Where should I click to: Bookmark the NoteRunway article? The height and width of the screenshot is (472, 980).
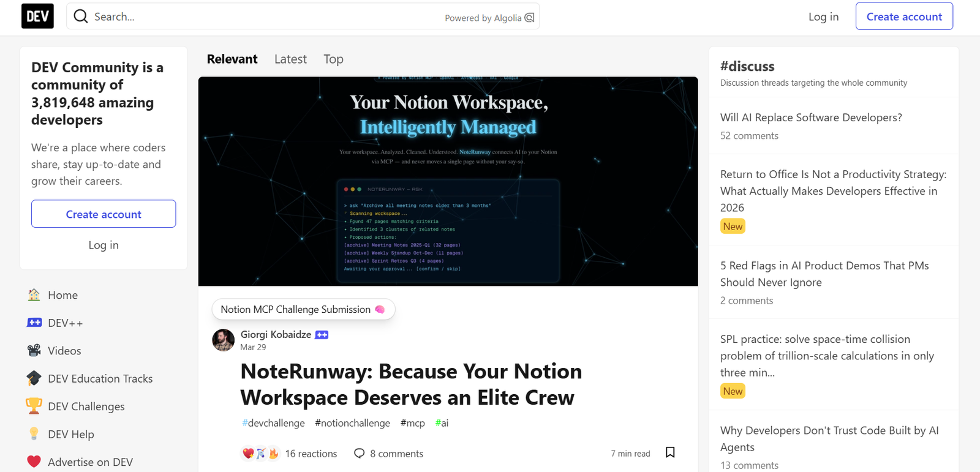click(x=670, y=452)
